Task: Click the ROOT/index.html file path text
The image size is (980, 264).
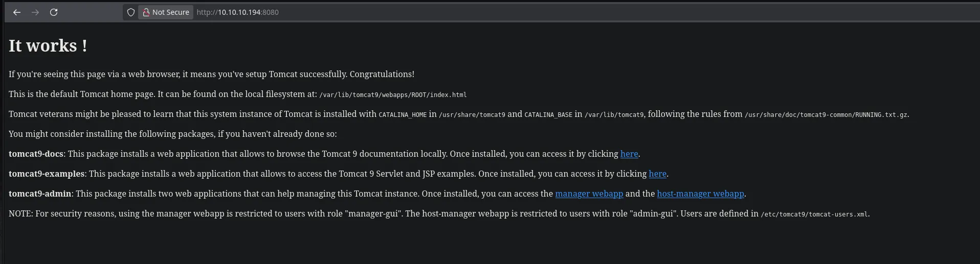Action: coord(393,95)
